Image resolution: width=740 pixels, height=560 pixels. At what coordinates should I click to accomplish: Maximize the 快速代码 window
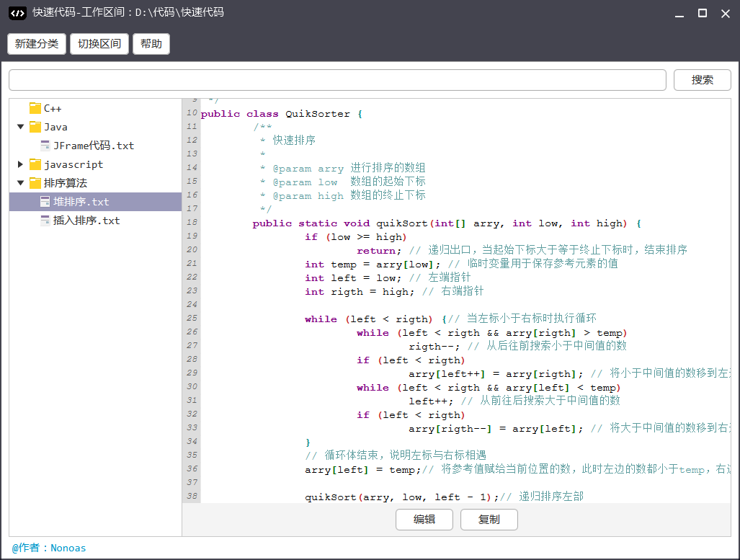pyautogui.click(x=703, y=13)
